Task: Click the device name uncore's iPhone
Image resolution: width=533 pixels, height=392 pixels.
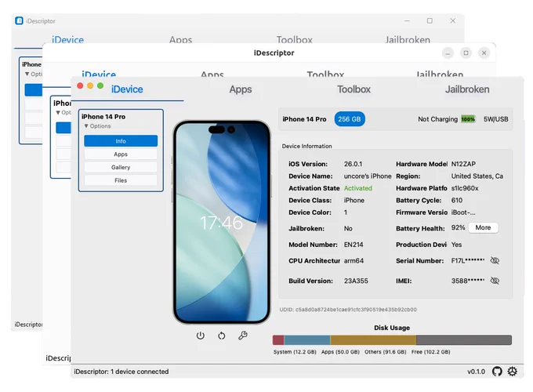Action: (368, 176)
